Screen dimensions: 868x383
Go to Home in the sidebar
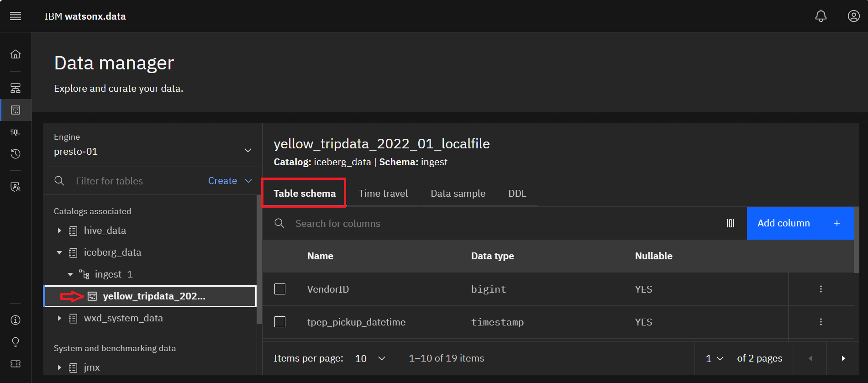(16, 54)
